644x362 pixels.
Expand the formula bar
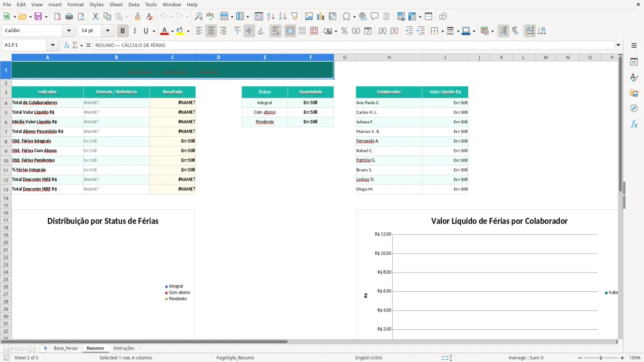[x=618, y=45]
